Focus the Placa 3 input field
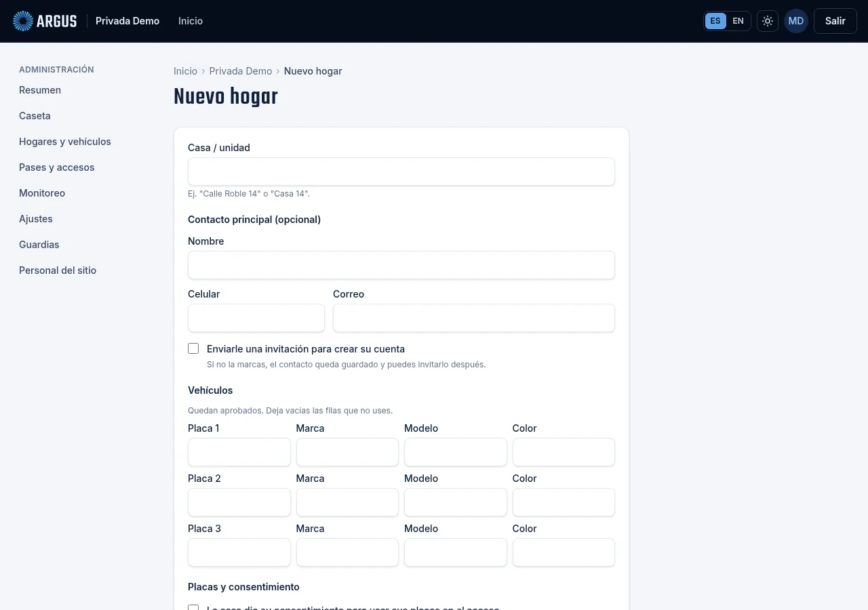This screenshot has width=868, height=610. (x=239, y=552)
